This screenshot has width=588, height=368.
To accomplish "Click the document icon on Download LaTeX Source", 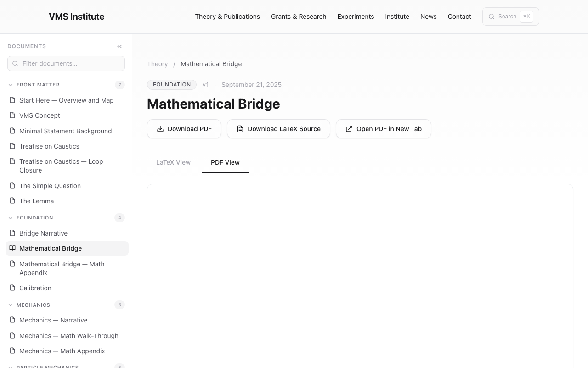I will (240, 129).
